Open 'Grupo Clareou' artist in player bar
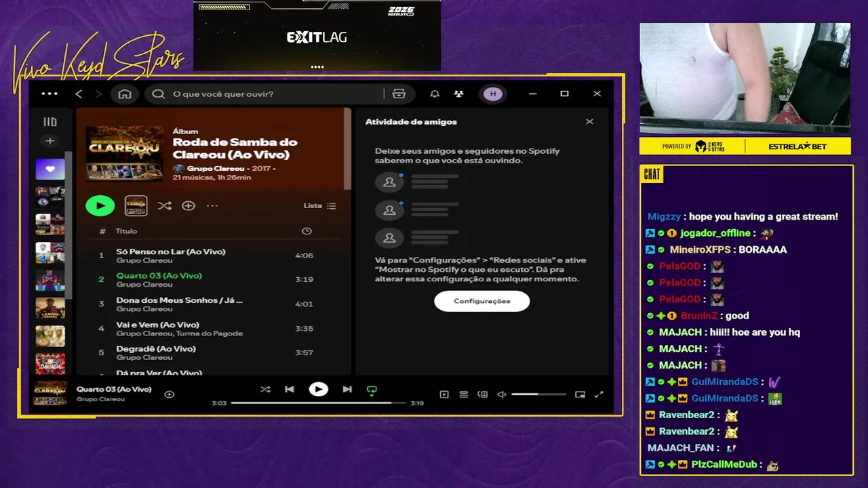 (x=100, y=399)
